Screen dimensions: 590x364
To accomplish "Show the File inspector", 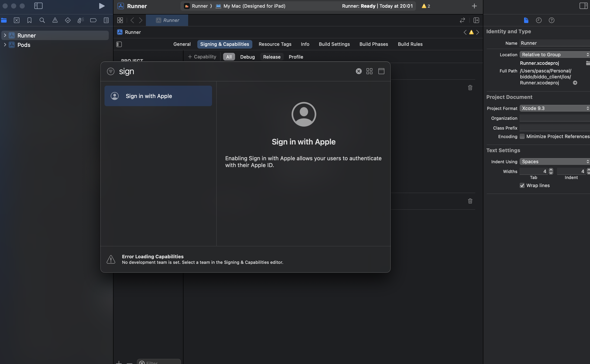I will (526, 20).
